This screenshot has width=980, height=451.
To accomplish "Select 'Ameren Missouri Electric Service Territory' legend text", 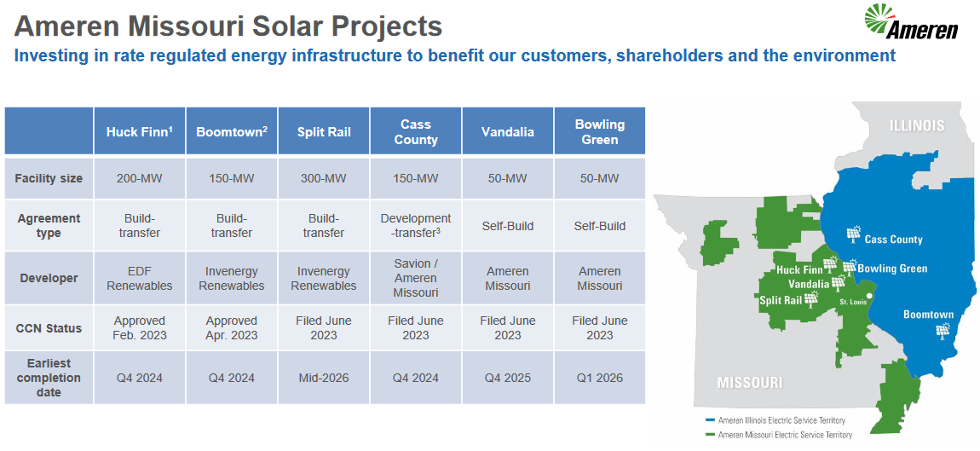I will click(785, 433).
